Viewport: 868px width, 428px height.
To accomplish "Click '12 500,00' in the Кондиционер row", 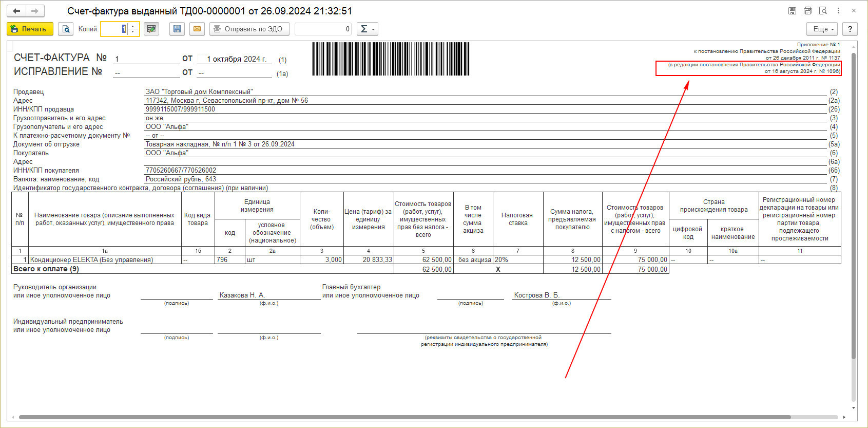I will click(572, 260).
